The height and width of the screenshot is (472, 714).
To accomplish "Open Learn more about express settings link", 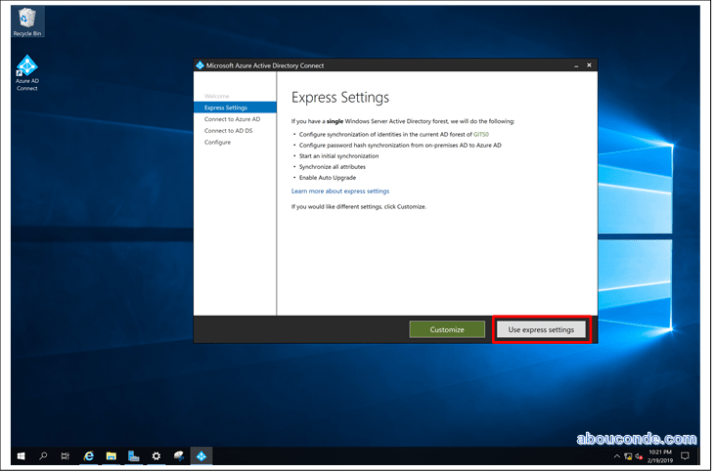I will [340, 190].
